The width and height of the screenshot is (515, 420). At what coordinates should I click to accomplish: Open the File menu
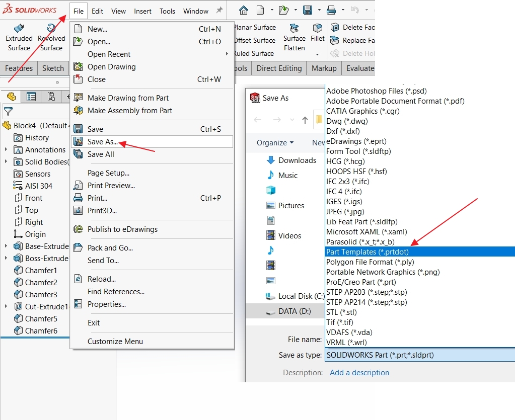pyautogui.click(x=79, y=11)
